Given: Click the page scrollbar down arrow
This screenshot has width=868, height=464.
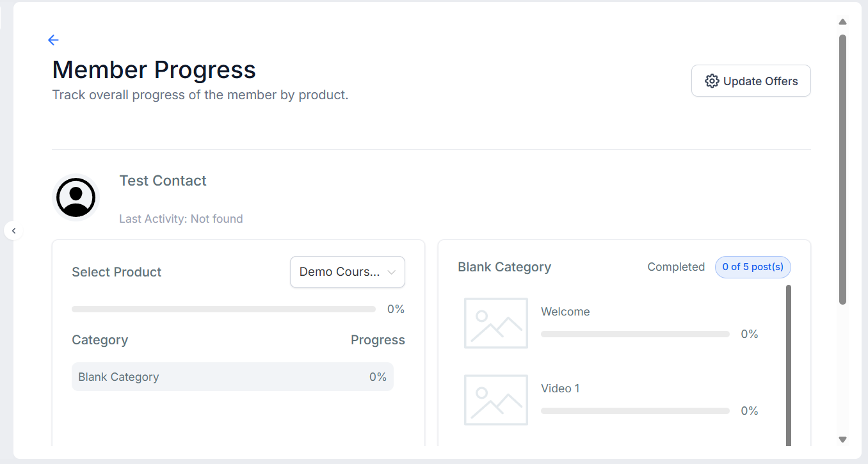Looking at the screenshot, I should (x=842, y=440).
